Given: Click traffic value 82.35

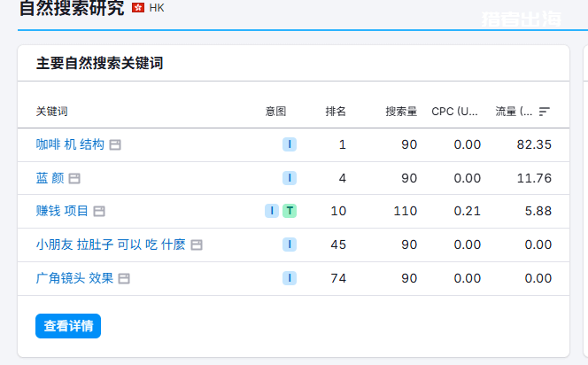Looking at the screenshot, I should point(534,144).
